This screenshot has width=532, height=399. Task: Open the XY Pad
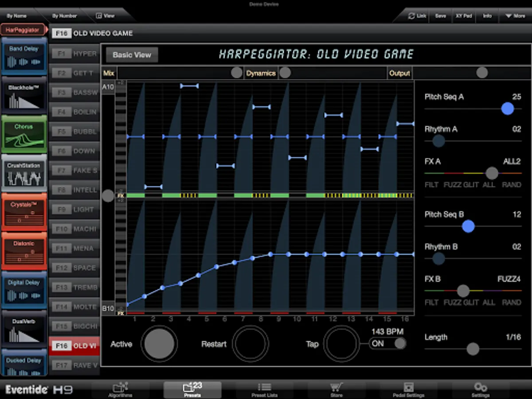[464, 16]
